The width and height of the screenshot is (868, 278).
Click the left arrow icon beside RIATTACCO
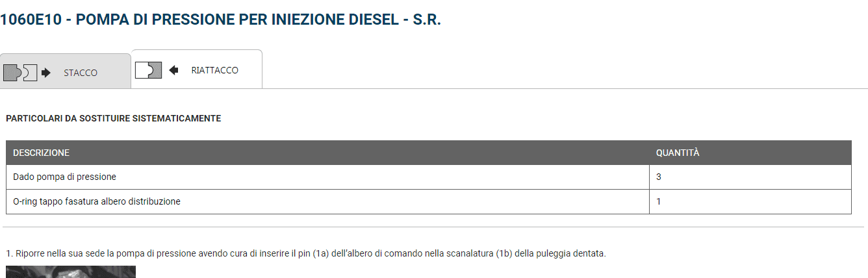tap(173, 70)
